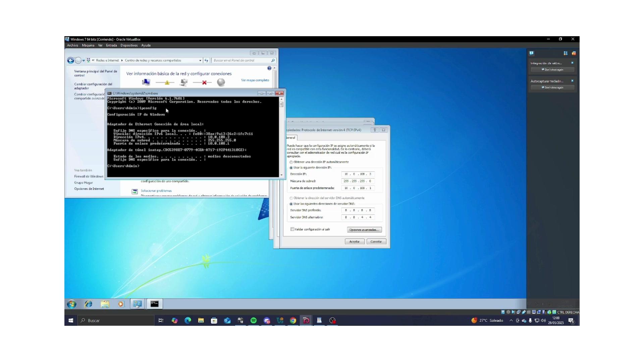Open Internet Explorer in Windows 7 taskbar
The width and height of the screenshot is (644, 362).
tap(89, 304)
